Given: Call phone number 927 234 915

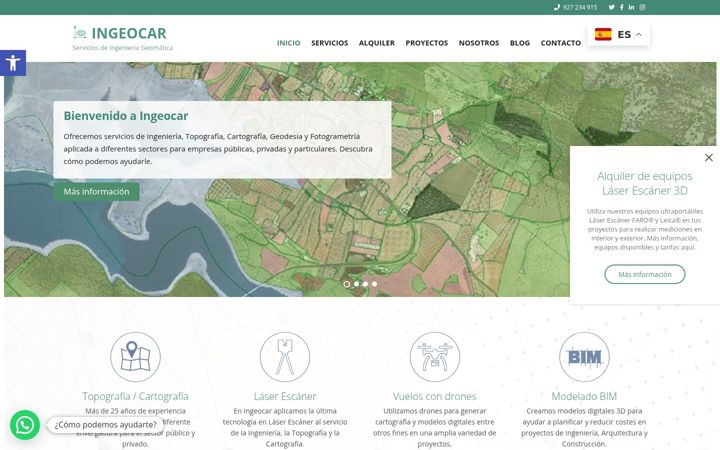Looking at the screenshot, I should 579,7.
